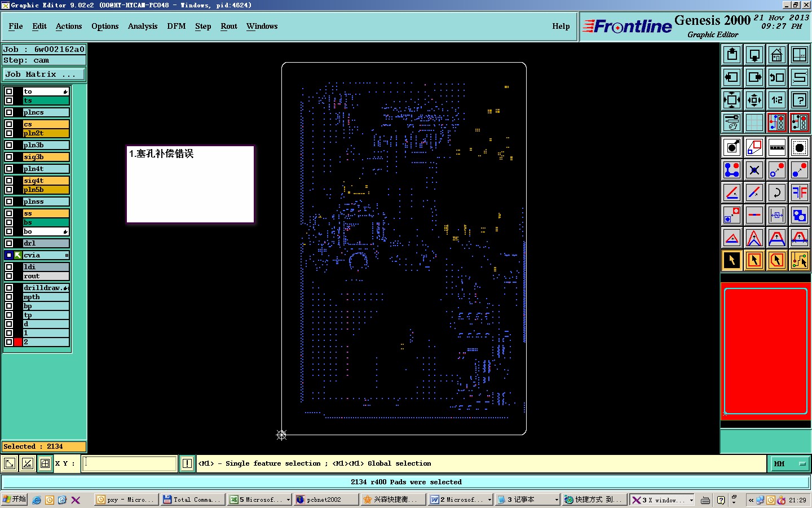
Task: Open the taskbar X window group dropdown
Action: pos(691,500)
